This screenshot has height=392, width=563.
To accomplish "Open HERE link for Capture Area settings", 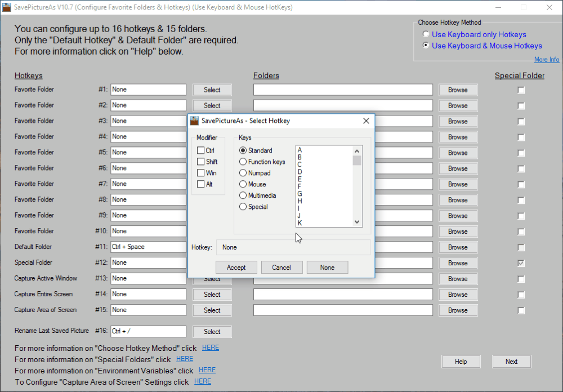I will [203, 381].
